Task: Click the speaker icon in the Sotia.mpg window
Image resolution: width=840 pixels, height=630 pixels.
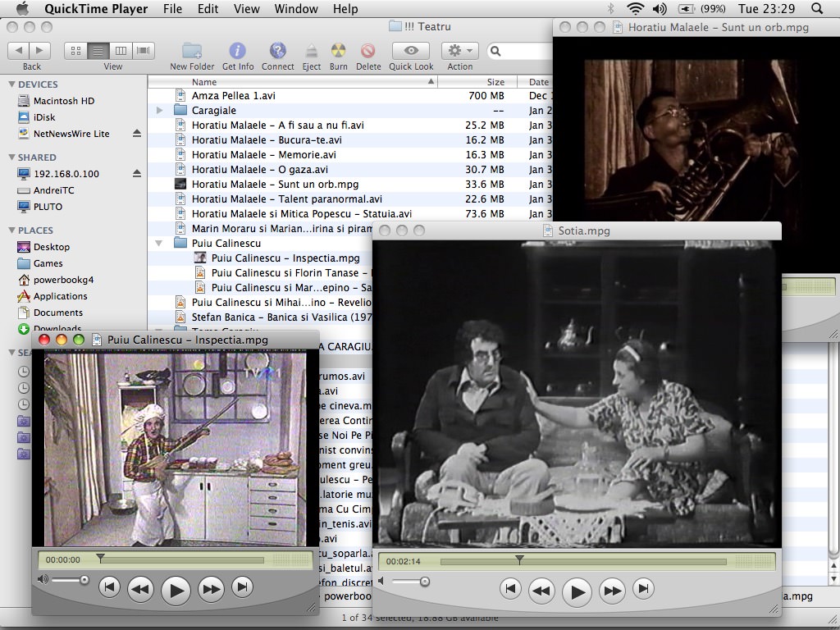Action: (x=381, y=581)
